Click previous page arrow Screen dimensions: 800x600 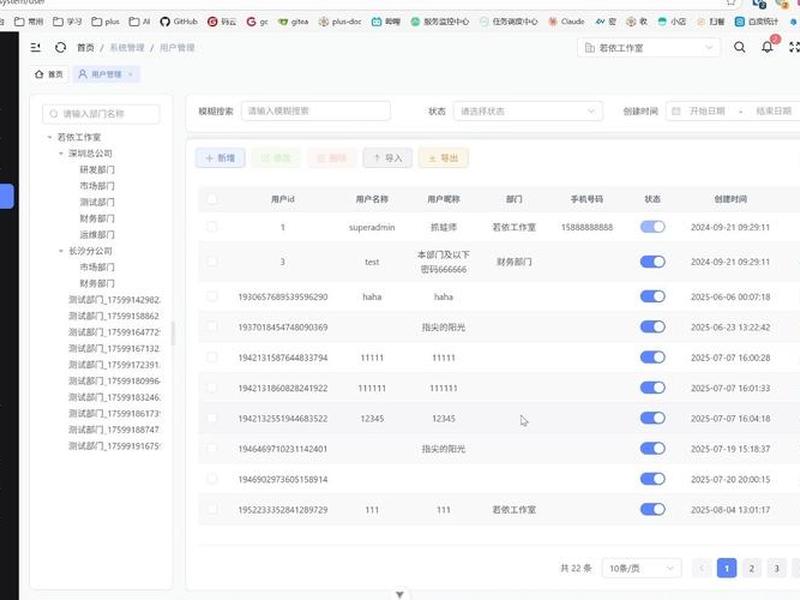tap(702, 568)
